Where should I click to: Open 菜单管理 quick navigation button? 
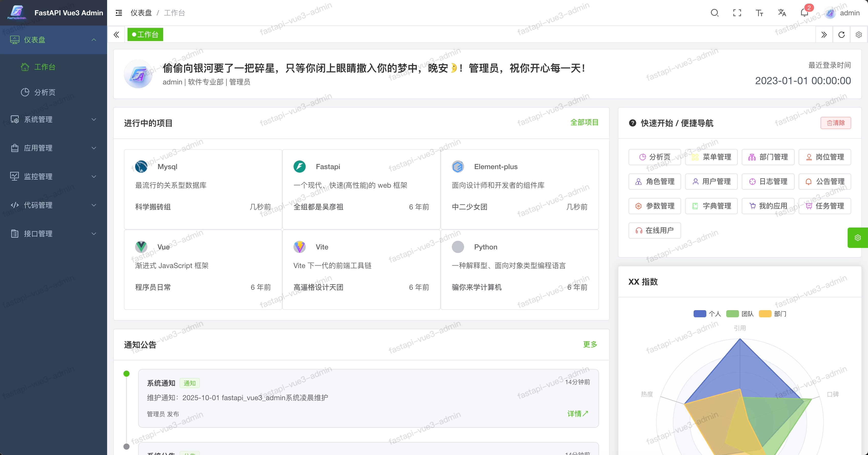point(711,157)
